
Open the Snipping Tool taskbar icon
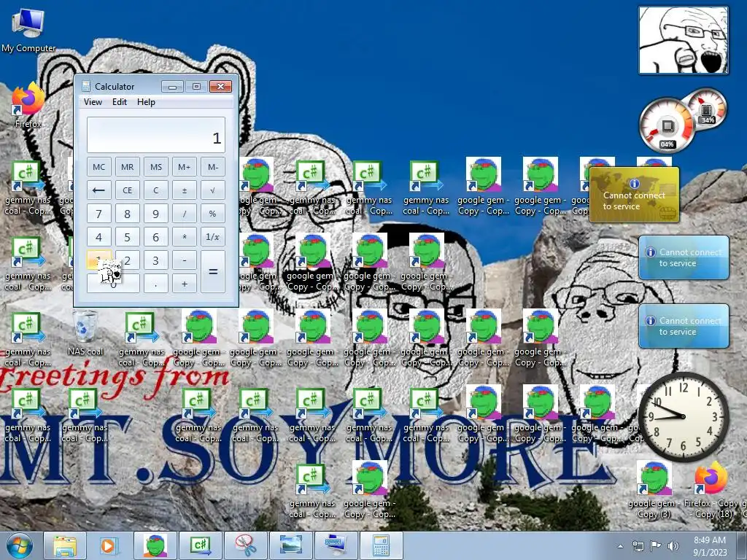tap(245, 545)
